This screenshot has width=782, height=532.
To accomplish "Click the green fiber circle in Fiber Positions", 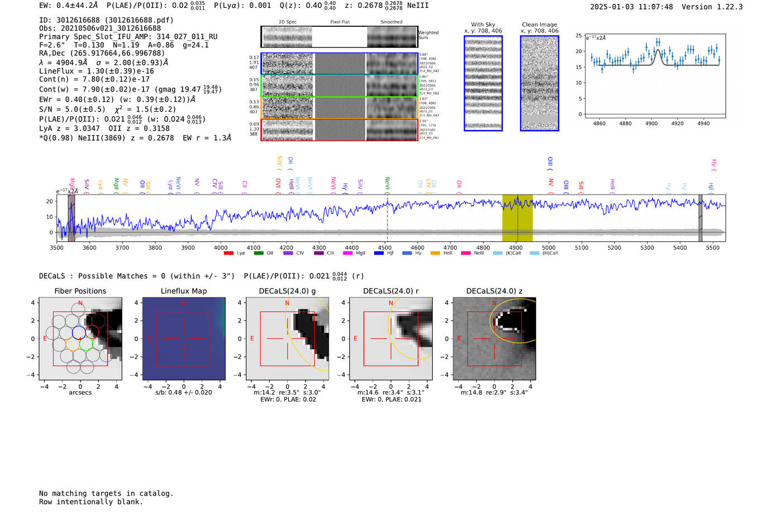I will (x=86, y=344).
